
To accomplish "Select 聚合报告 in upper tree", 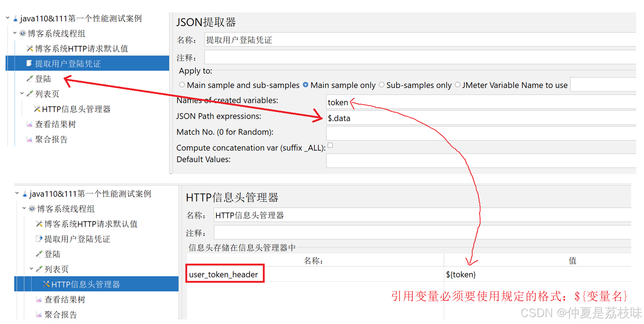I will point(51,140).
